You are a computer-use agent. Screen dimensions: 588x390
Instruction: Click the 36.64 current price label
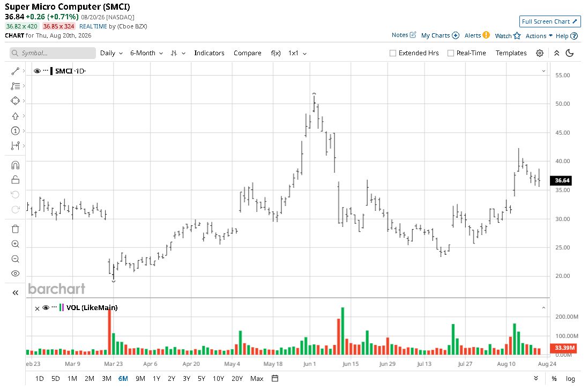(561, 181)
